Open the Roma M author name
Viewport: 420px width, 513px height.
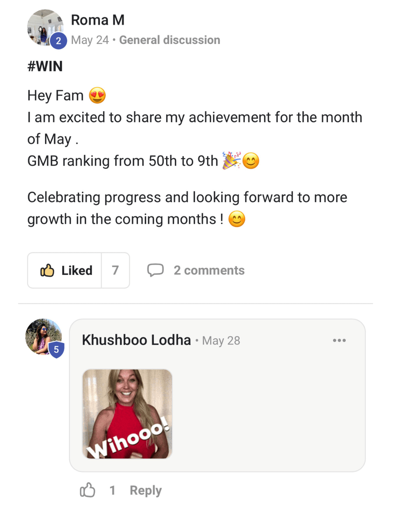[98, 20]
